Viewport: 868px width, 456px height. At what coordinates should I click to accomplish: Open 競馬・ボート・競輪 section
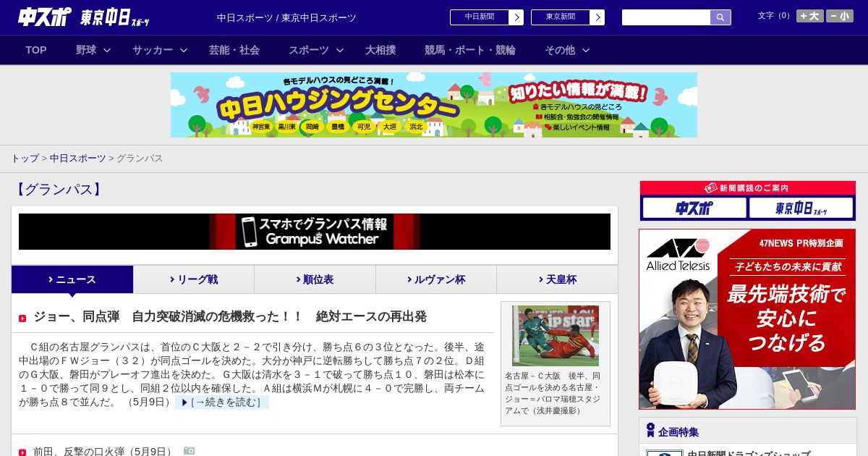(x=470, y=50)
